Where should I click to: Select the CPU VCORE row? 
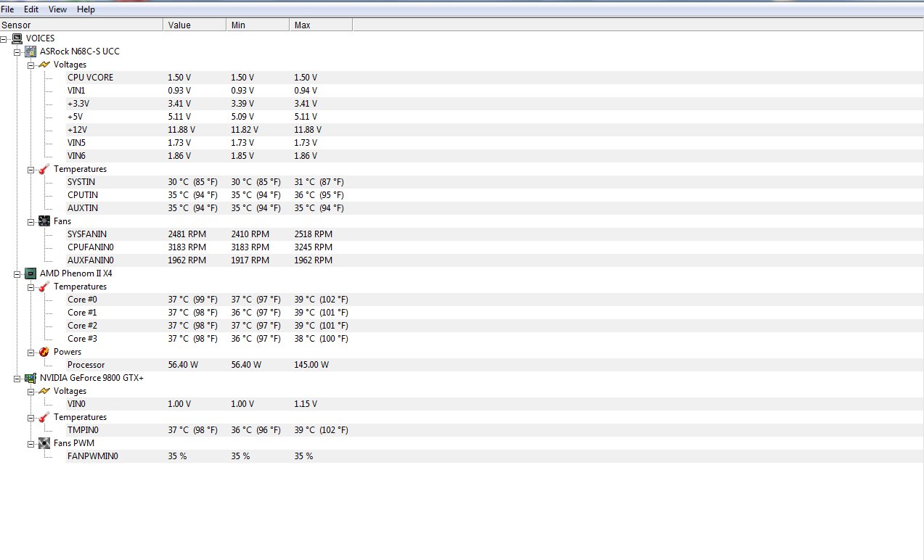(x=90, y=78)
